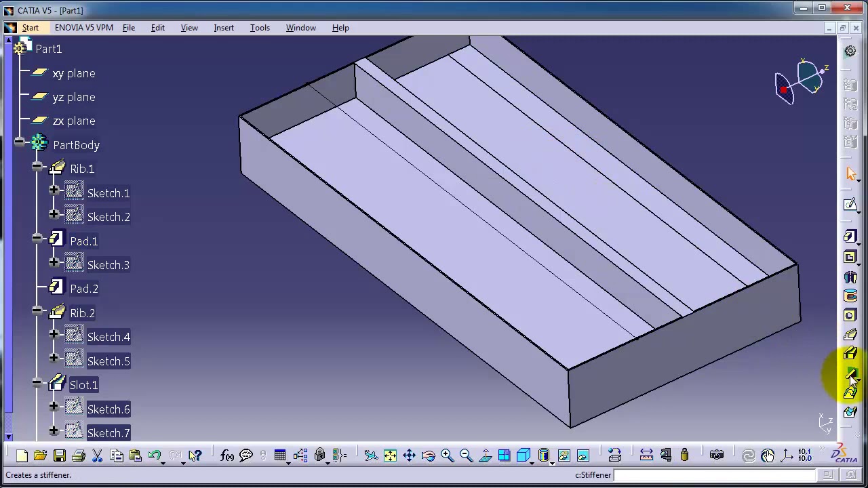This screenshot has height=488, width=868.
Task: Select the Stiffener tool
Action: pos(850,373)
